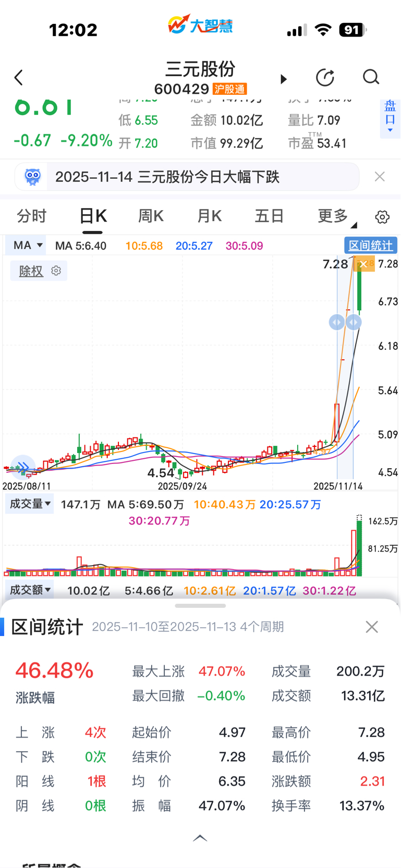Tap MA 5:6.40 value
This screenshot has height=868, width=401.
click(x=81, y=246)
